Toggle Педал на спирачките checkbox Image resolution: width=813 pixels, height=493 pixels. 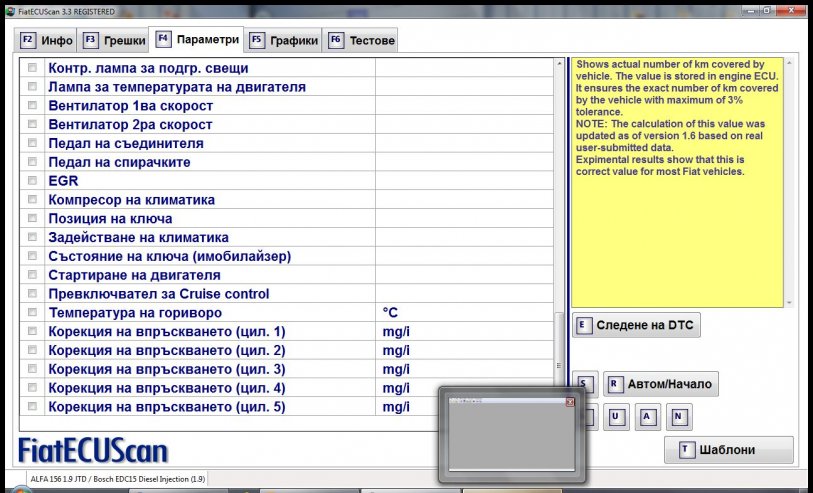(x=32, y=162)
